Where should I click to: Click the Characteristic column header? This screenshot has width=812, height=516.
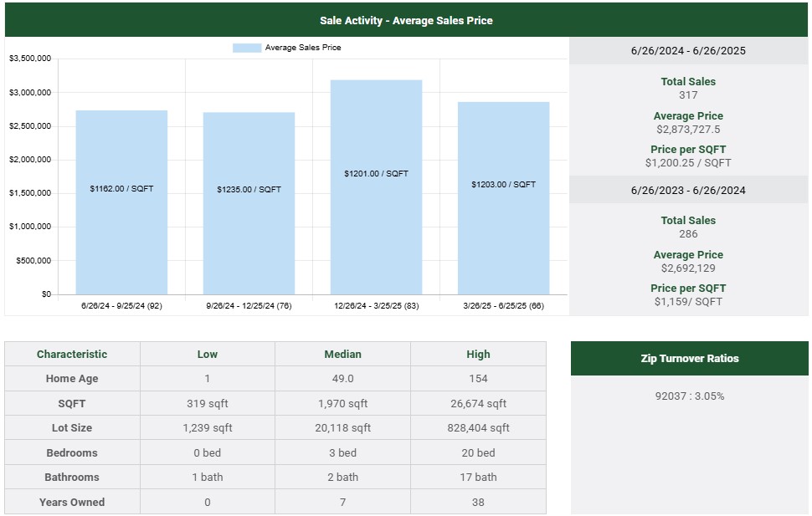tap(72, 354)
